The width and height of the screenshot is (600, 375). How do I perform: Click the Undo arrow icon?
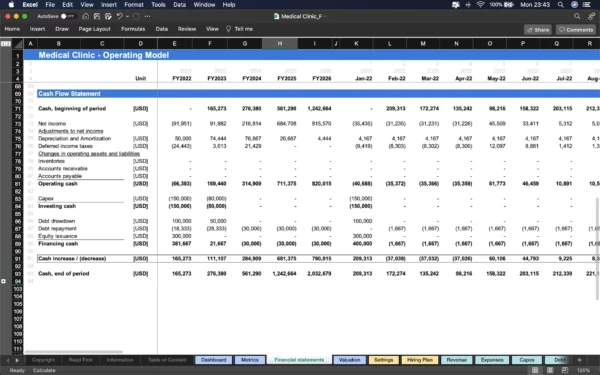[120, 16]
